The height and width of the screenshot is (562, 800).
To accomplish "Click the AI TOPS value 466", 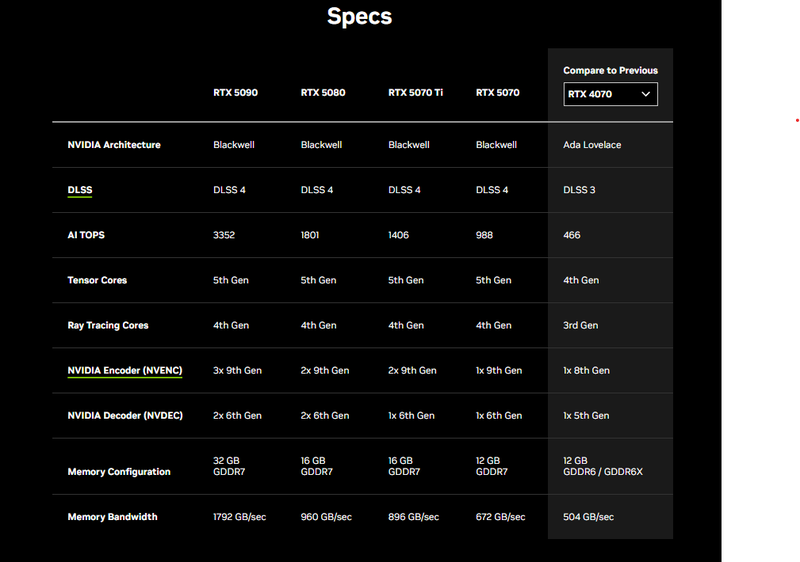I will pos(571,235).
